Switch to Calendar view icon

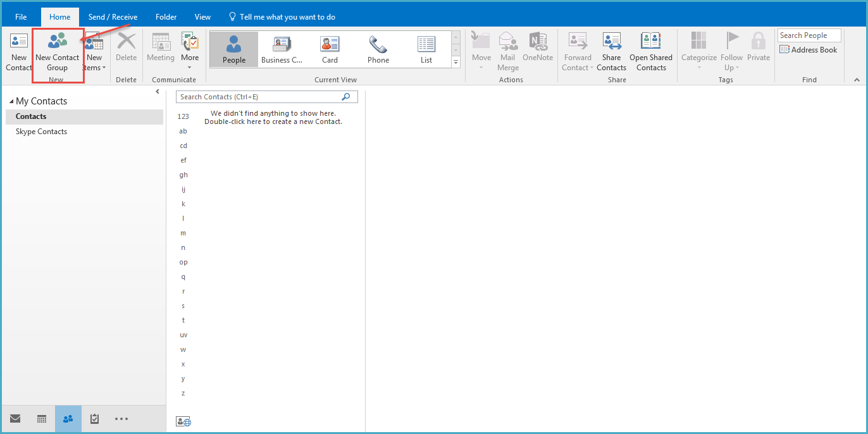pyautogui.click(x=42, y=419)
